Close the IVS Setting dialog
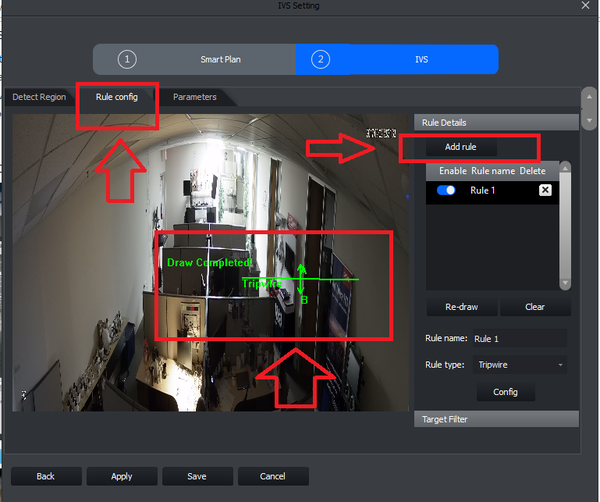 (585, 5)
